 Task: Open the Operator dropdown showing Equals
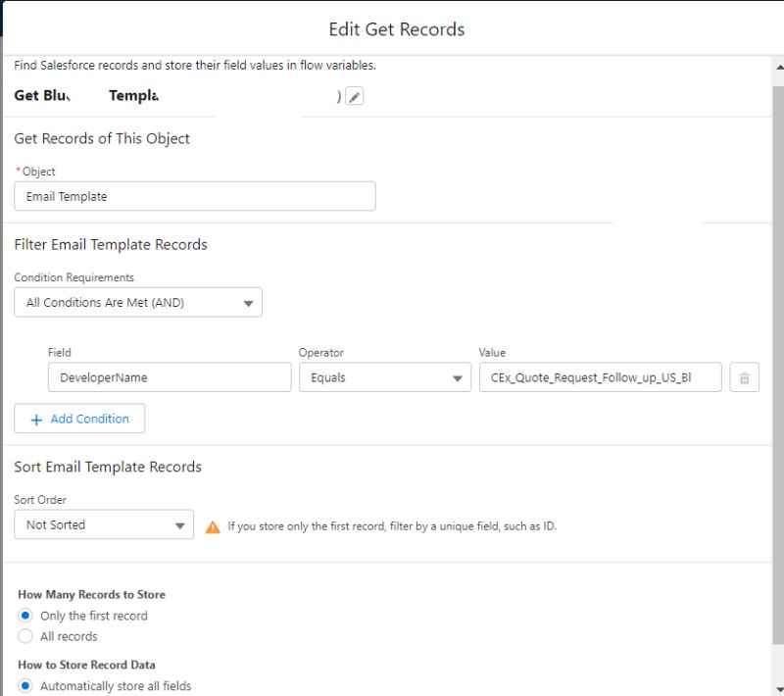click(382, 376)
